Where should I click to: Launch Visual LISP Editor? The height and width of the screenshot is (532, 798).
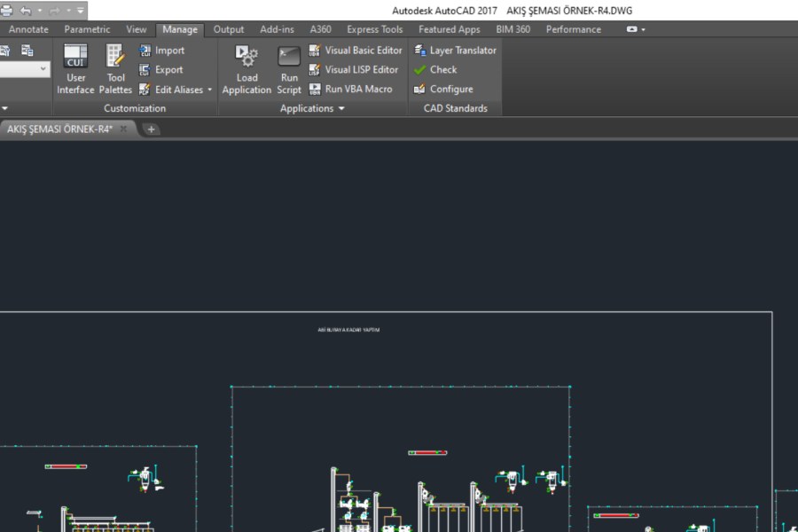pyautogui.click(x=354, y=70)
